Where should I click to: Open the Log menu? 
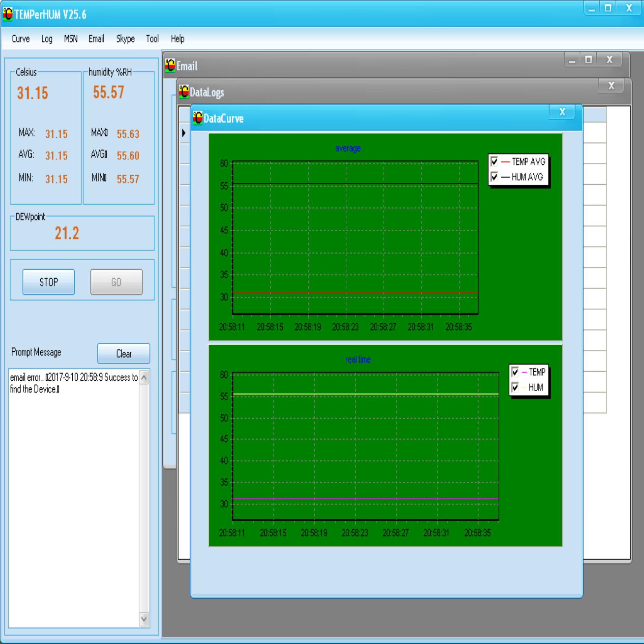pos(47,39)
